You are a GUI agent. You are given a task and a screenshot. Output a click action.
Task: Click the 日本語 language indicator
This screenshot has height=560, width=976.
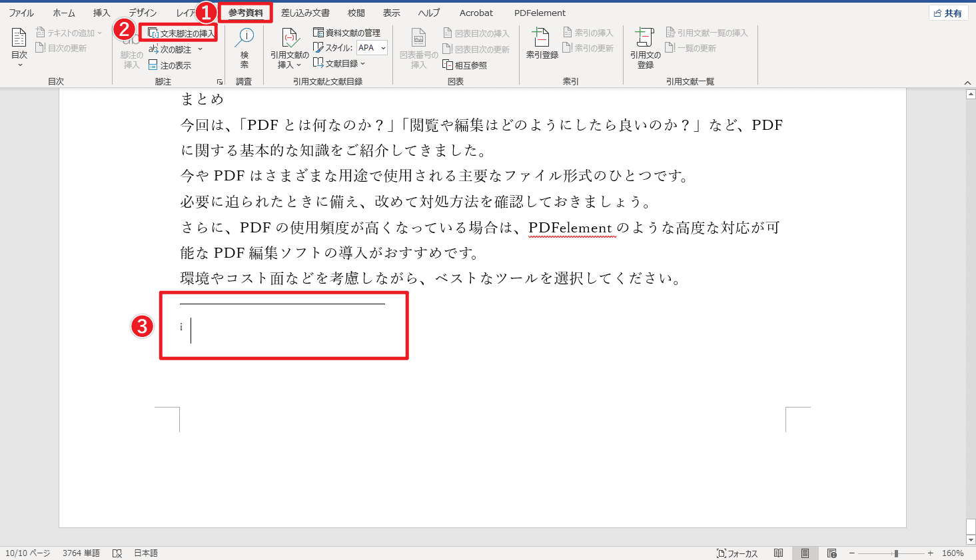tap(146, 553)
